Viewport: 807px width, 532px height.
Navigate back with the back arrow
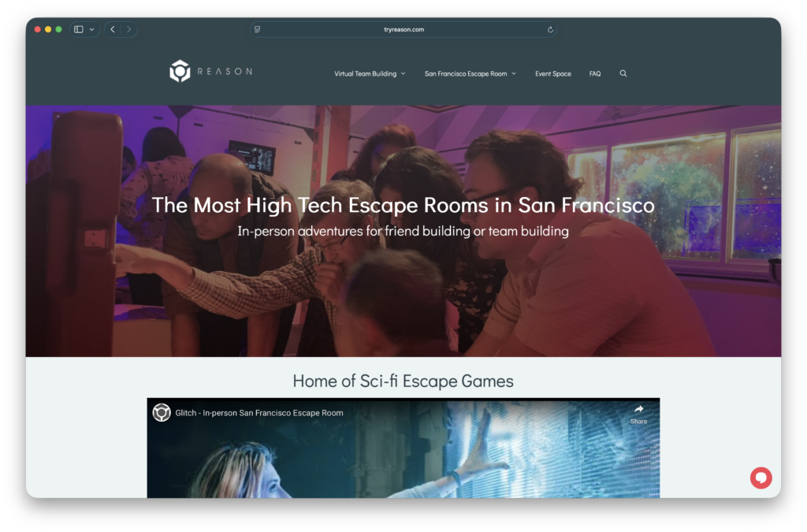click(112, 29)
